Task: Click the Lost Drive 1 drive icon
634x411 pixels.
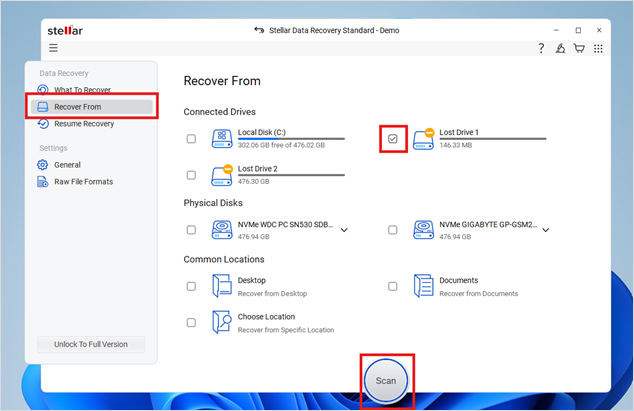Action: pyautogui.click(x=423, y=138)
